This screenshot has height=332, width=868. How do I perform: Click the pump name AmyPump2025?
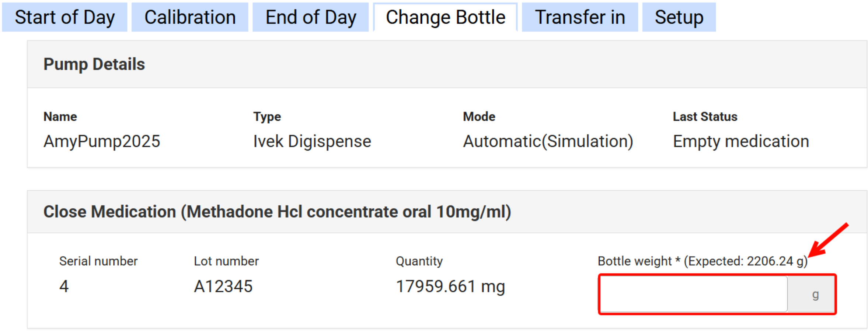102,141
